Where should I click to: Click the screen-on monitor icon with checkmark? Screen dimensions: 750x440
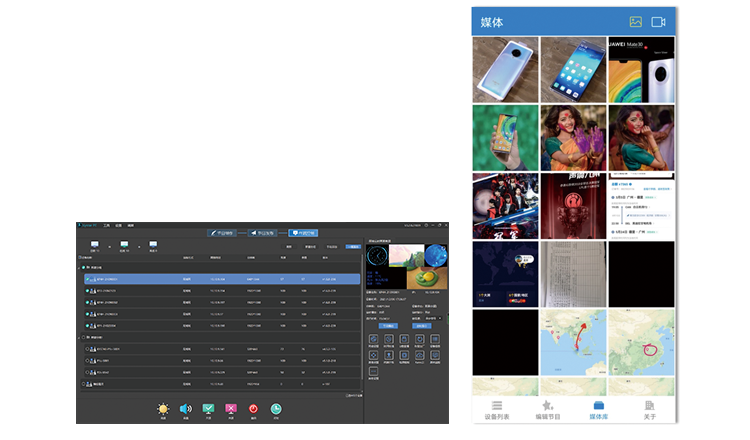[x=208, y=410]
